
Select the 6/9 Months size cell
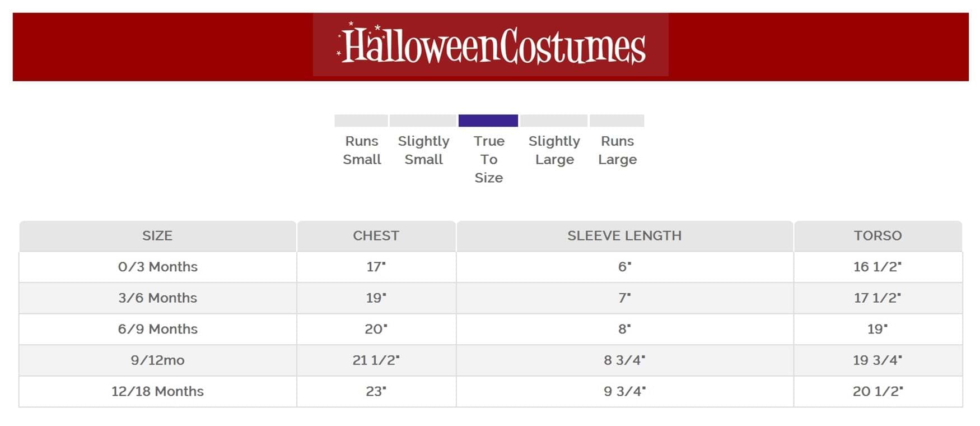[157, 329]
